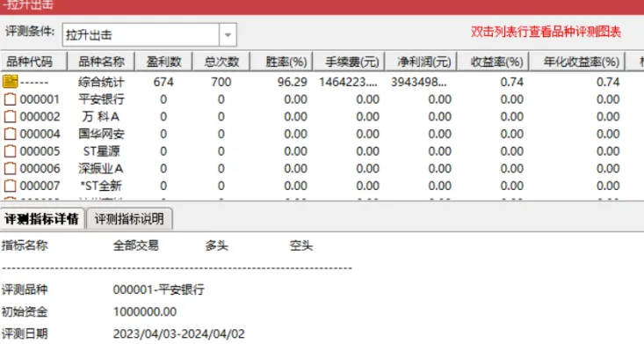Image resolution: width=644 pixels, height=344 pixels.
Task: Click the 2023/04/03-2024/04/02 date range
Action: click(x=178, y=333)
